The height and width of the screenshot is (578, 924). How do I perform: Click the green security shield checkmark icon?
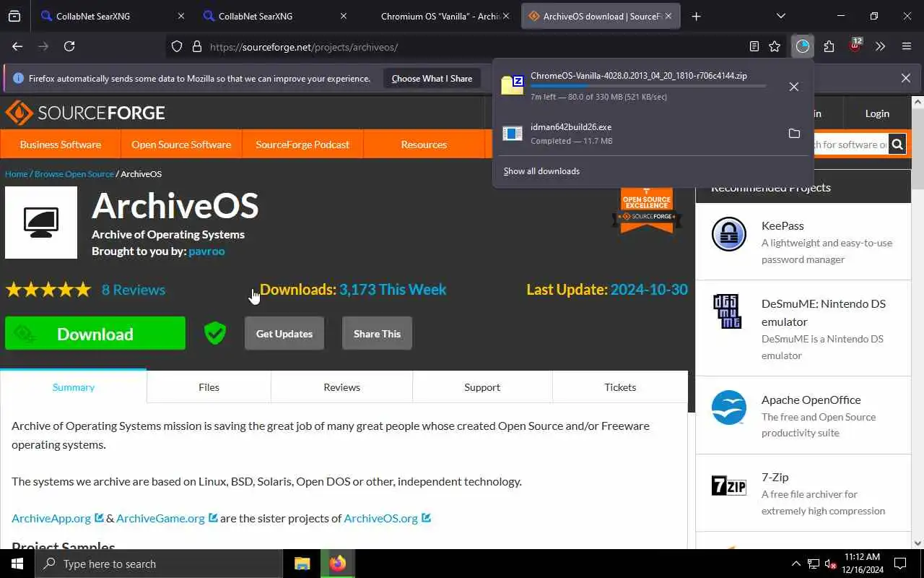coord(215,333)
